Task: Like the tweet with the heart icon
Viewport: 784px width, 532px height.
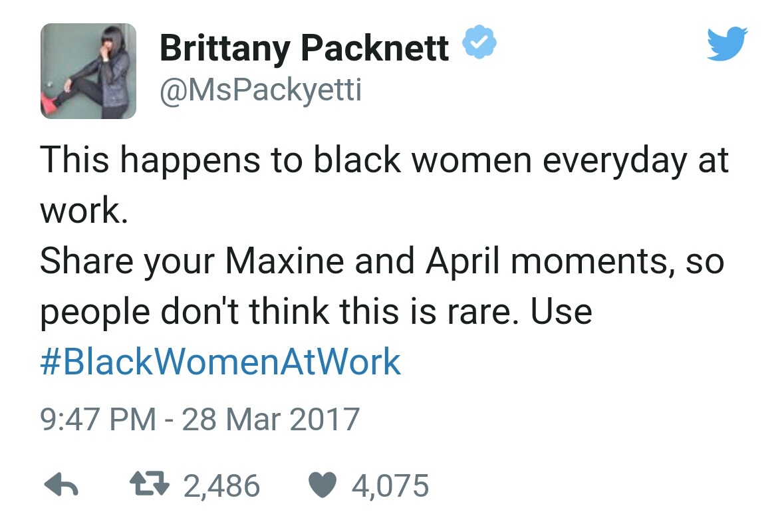Action: pyautogui.click(x=325, y=486)
